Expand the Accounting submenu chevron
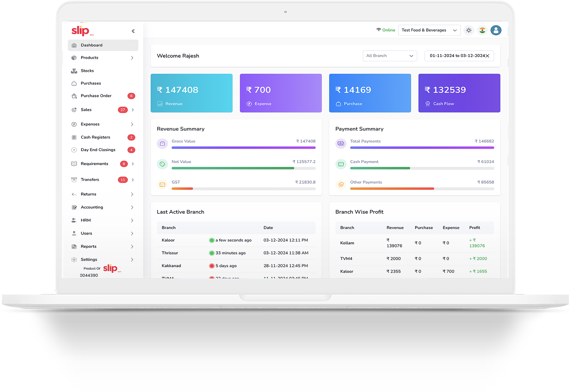 point(132,207)
